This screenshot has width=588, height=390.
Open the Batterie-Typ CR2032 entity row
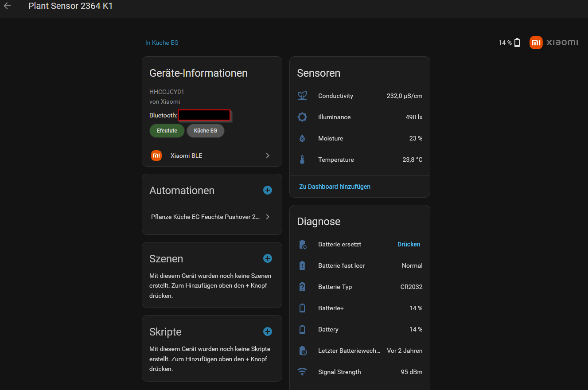[360, 287]
